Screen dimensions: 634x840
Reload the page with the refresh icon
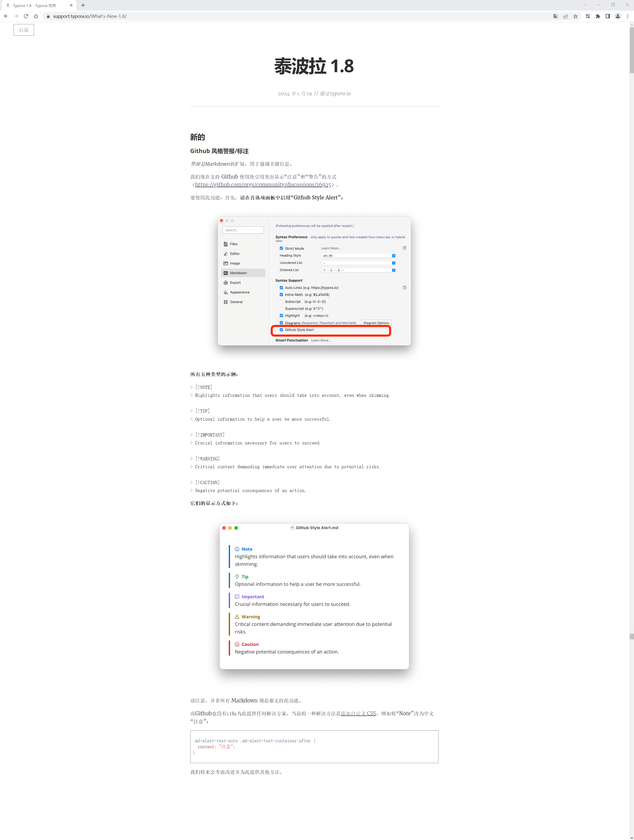26,16
